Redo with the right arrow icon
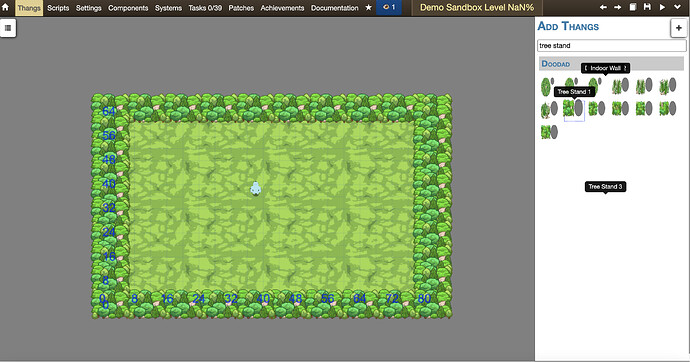Screen dimensions: 690x362 click(x=618, y=7)
